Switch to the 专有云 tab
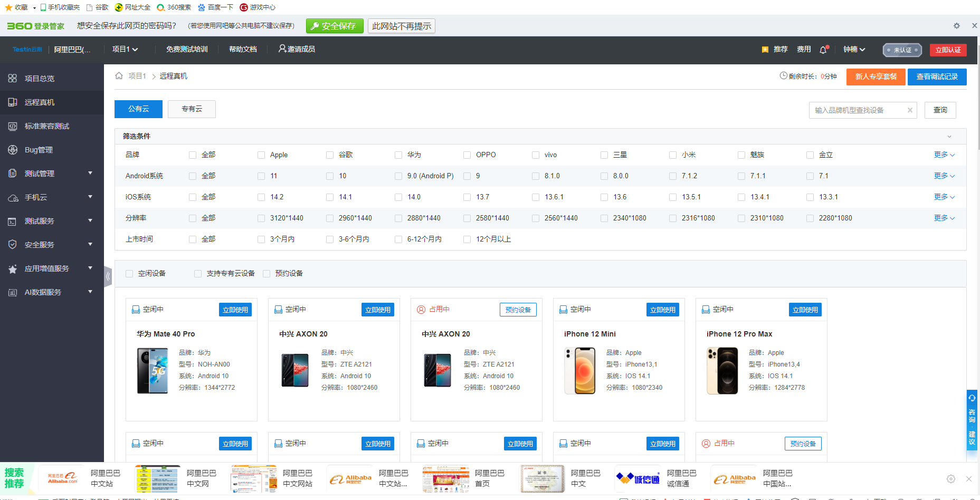 tap(192, 109)
